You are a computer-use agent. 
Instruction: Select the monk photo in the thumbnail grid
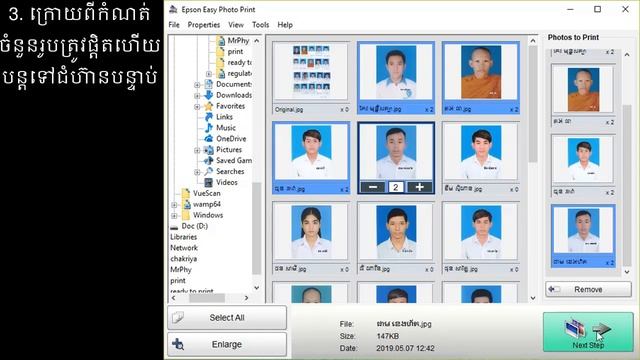click(x=481, y=78)
